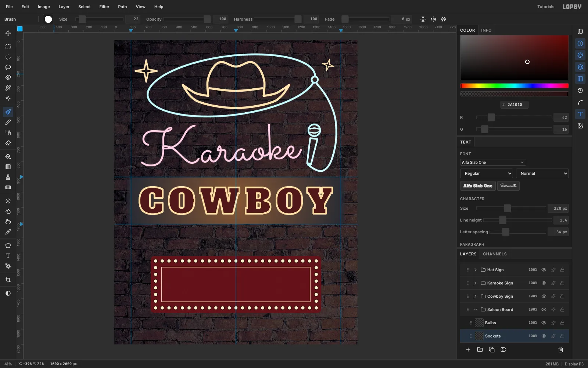
Task: Select the gradient tool
Action: pyautogui.click(x=8, y=167)
